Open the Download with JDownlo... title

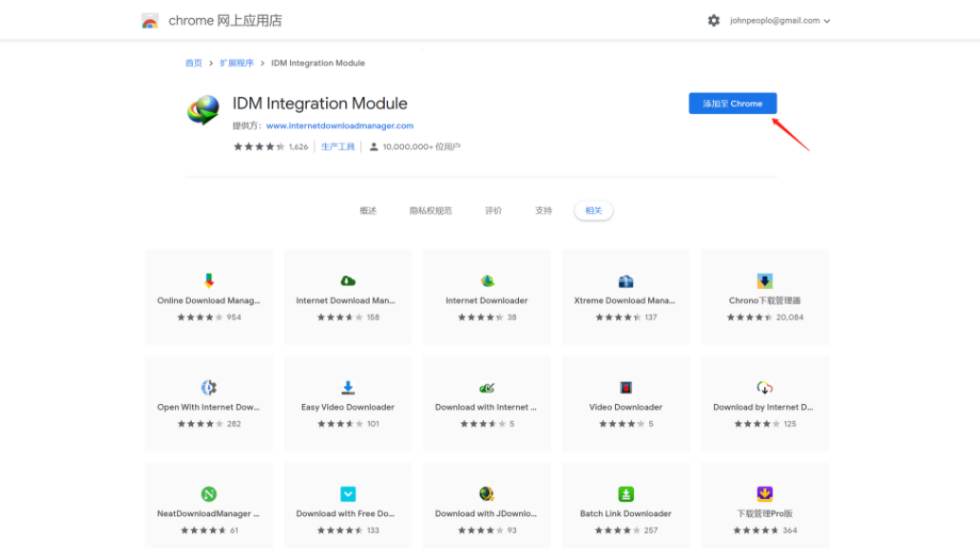pyautogui.click(x=487, y=514)
